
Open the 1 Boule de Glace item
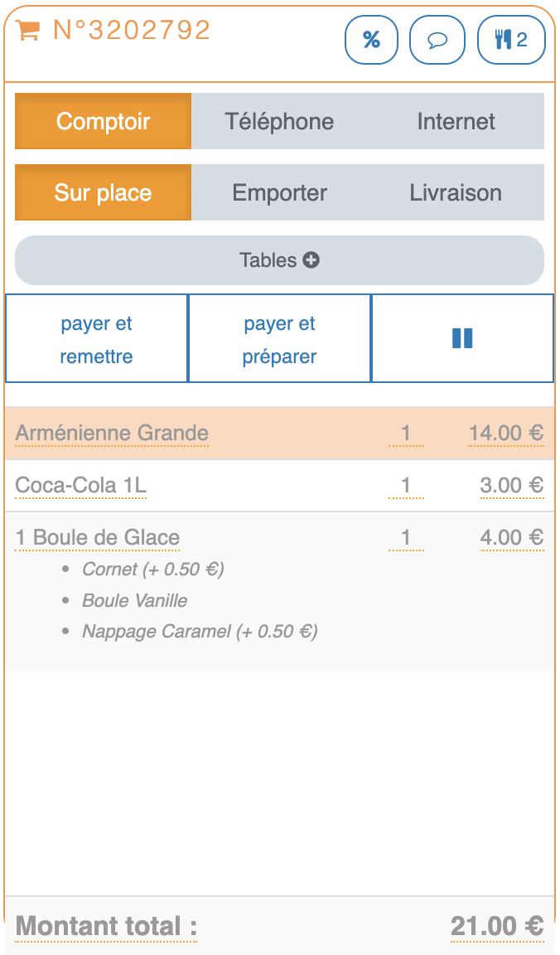click(x=98, y=538)
